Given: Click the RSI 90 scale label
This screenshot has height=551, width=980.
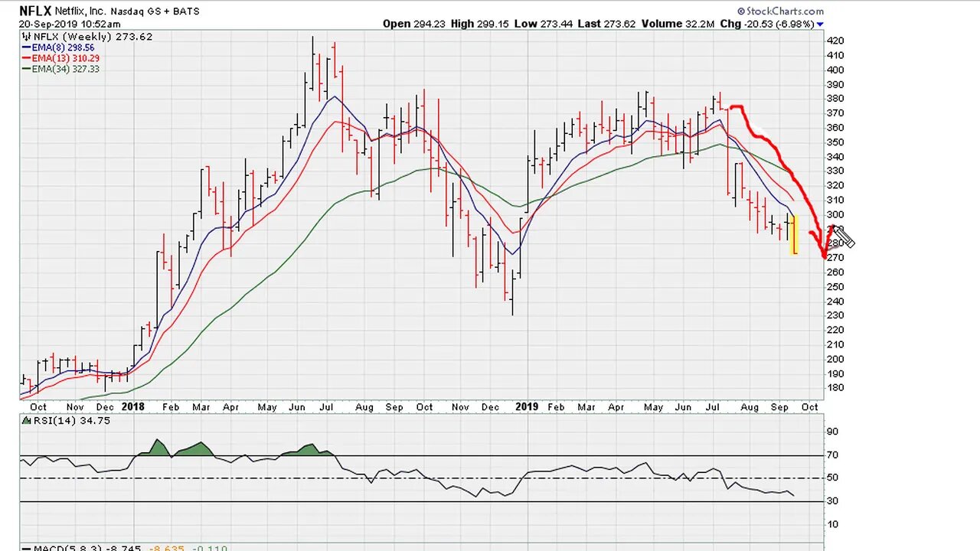Looking at the screenshot, I should point(832,432).
